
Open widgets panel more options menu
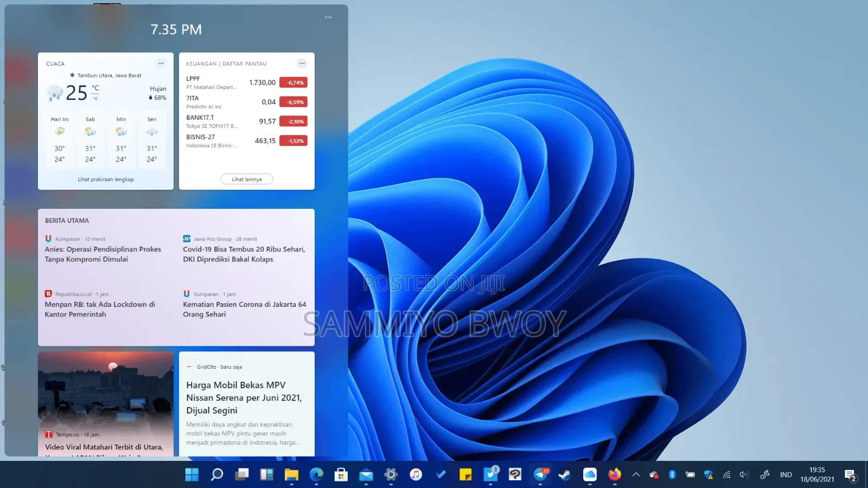pyautogui.click(x=328, y=17)
